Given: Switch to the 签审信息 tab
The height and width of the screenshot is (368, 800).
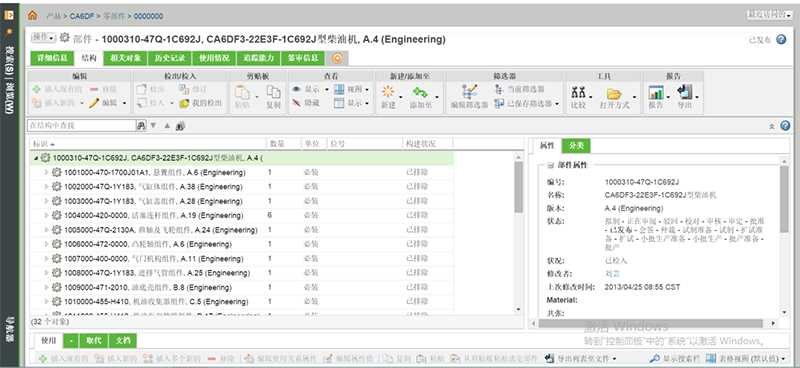Looking at the screenshot, I should pos(303,58).
